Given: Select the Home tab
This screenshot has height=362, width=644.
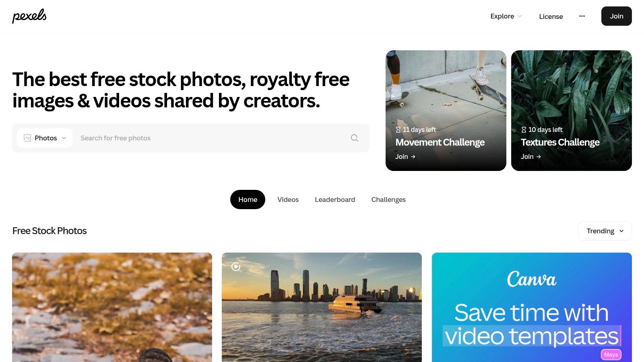Looking at the screenshot, I should tap(248, 200).
